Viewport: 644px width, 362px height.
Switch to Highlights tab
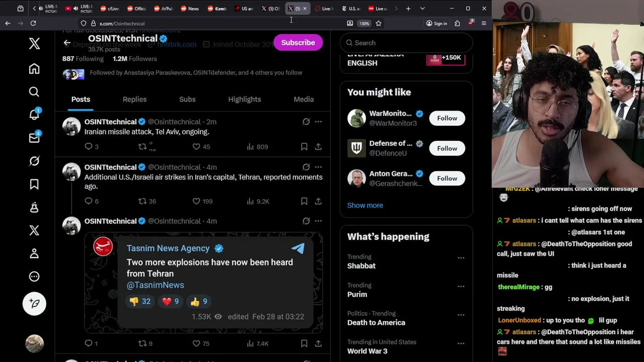pos(245,99)
